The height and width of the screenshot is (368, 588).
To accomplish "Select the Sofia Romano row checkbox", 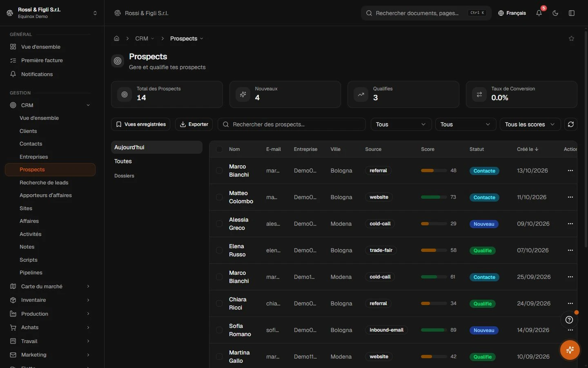I will tap(219, 330).
